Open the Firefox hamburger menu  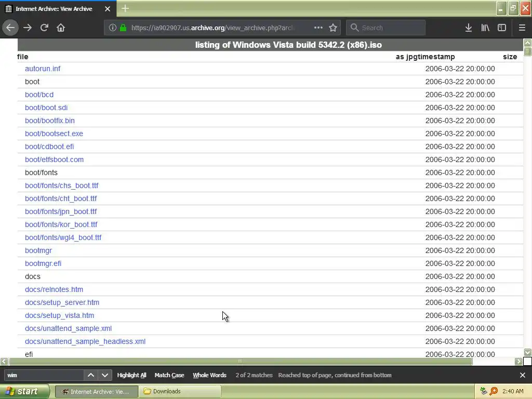[522, 28]
